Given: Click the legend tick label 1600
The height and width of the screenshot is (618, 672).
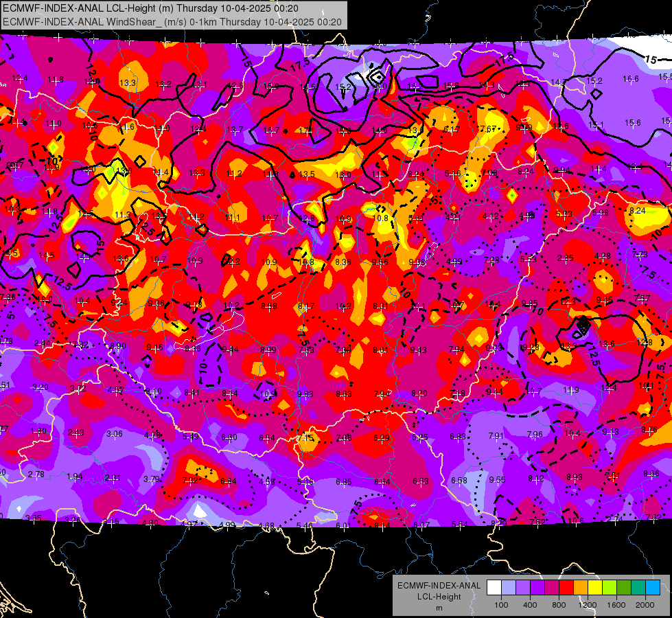Looking at the screenshot, I should [x=616, y=605].
